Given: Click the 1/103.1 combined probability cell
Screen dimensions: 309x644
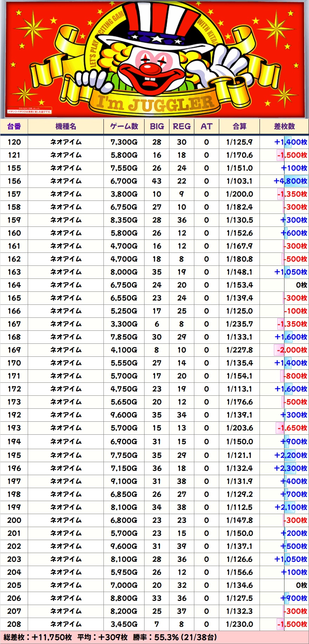Looking at the screenshot, I should 240,181.
